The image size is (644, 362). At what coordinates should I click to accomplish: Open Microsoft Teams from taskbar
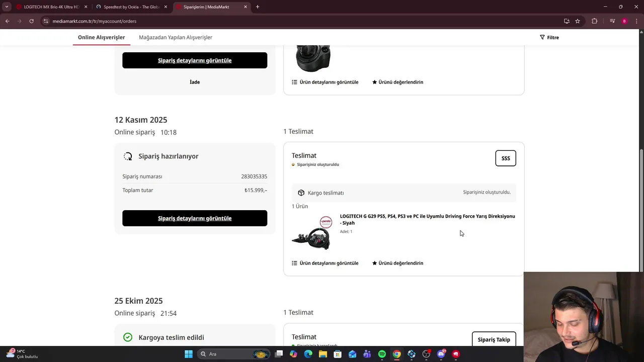pos(367,354)
